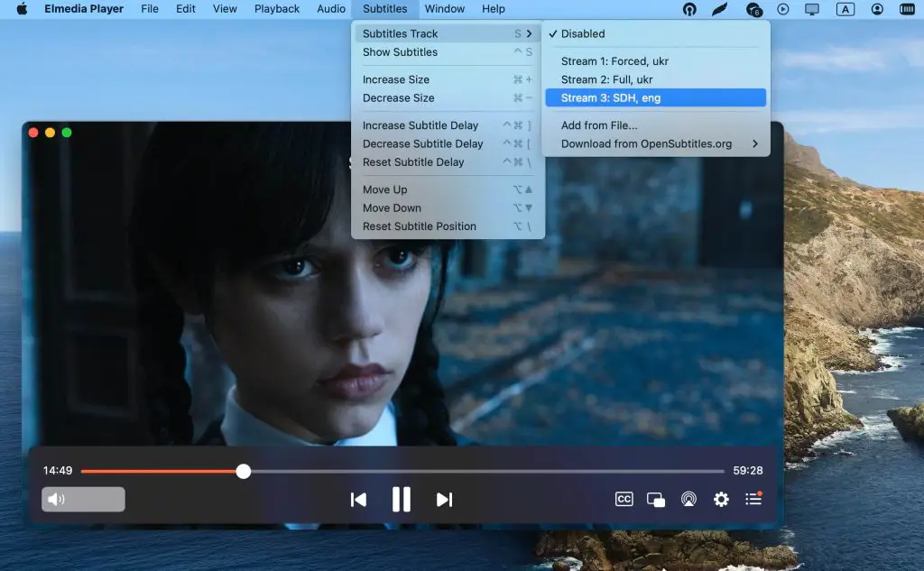Open the feather-shaped menu bar icon
The width and height of the screenshot is (924, 571).
[720, 9]
